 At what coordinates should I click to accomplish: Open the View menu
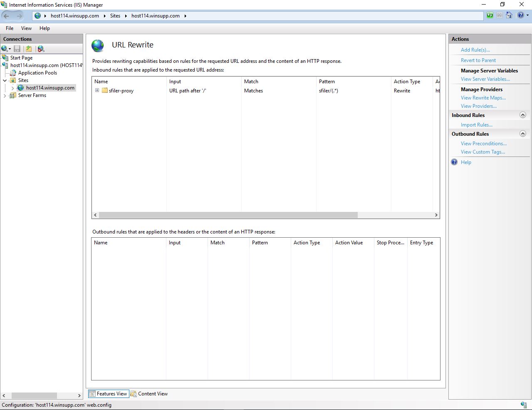[26, 28]
